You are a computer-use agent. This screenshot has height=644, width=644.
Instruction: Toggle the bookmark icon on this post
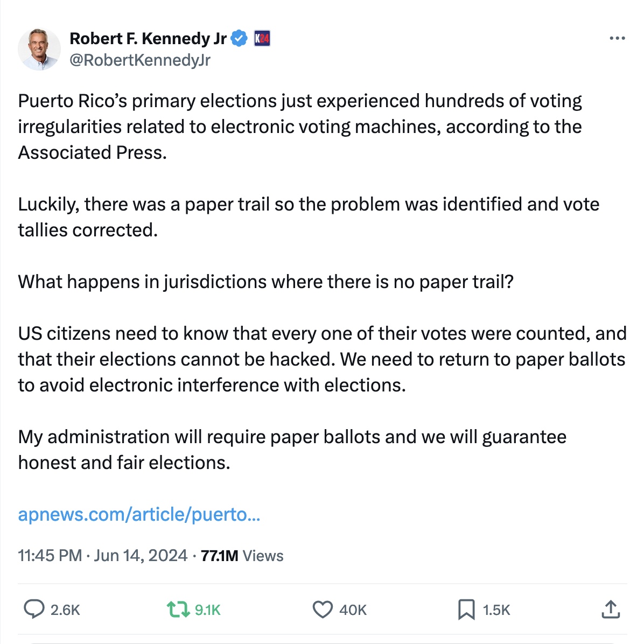(x=466, y=610)
